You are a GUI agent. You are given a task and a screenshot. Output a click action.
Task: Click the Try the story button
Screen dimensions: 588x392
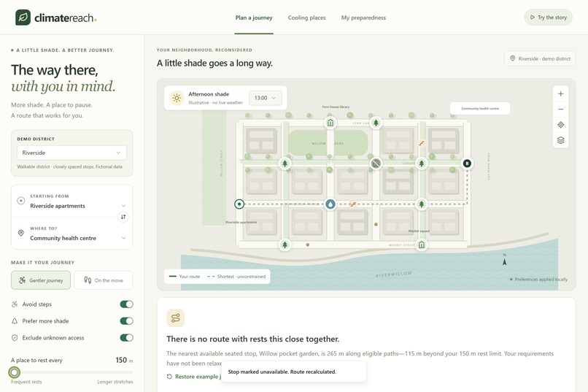click(x=549, y=18)
